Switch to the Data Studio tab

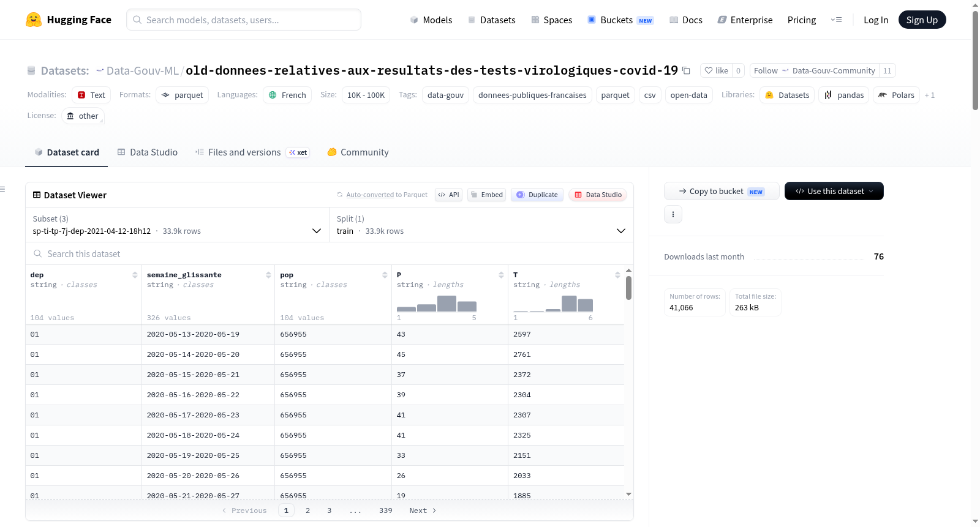click(148, 152)
